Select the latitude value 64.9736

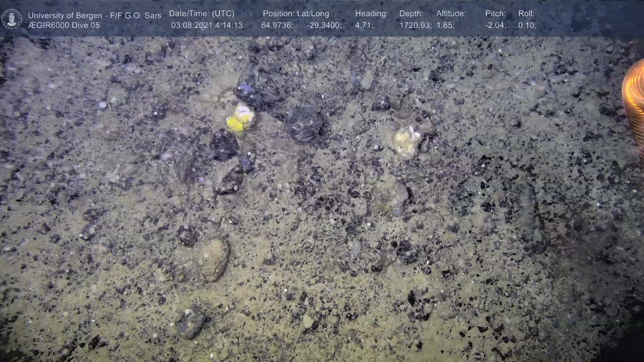(x=277, y=25)
